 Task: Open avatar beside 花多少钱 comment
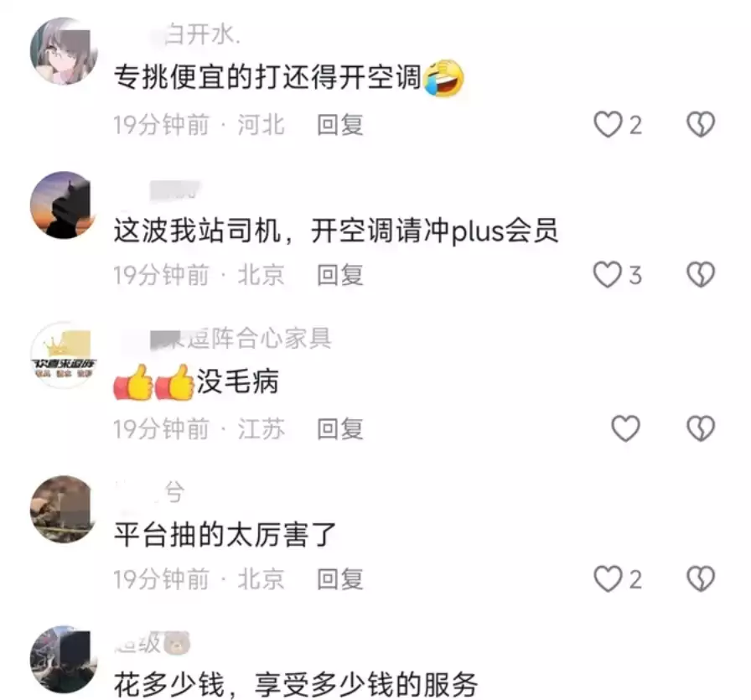click(64, 660)
